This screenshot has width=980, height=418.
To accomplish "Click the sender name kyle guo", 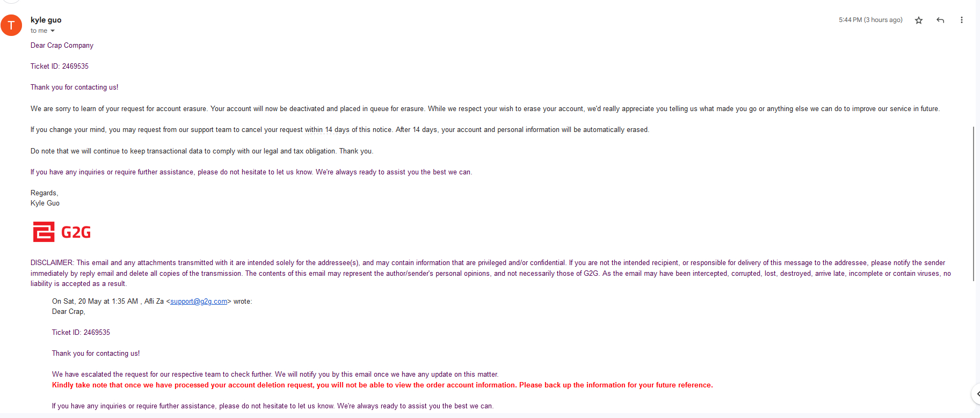I will [x=46, y=20].
